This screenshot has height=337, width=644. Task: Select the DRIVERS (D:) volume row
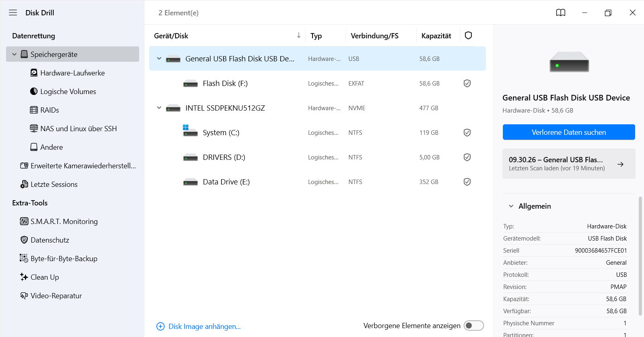point(317,157)
